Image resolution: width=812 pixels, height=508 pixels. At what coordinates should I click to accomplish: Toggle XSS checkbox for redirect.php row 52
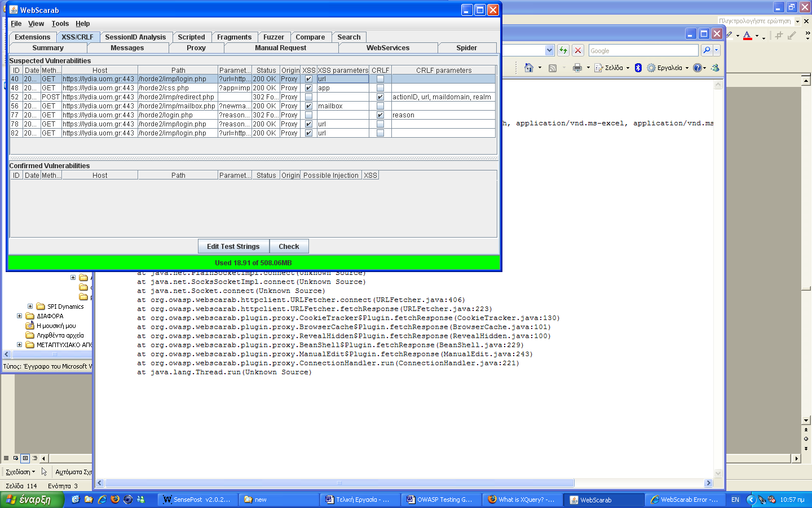(308, 97)
